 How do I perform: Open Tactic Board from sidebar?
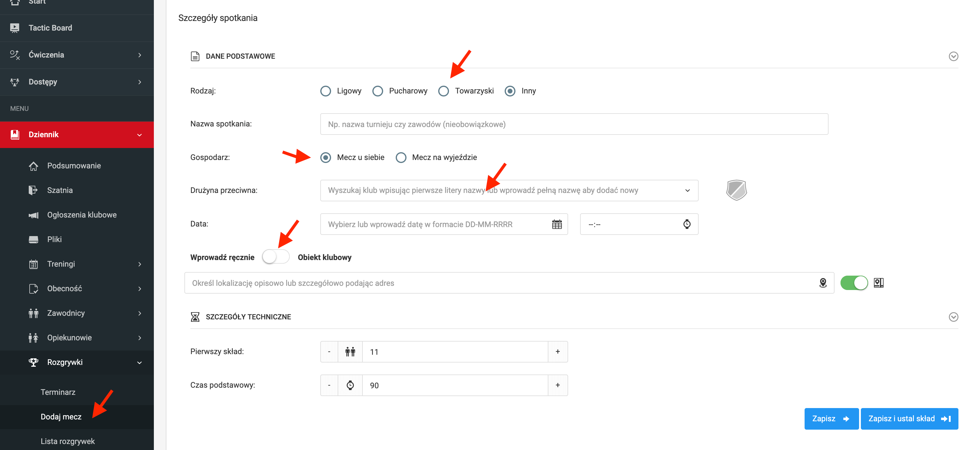pyautogui.click(x=50, y=28)
